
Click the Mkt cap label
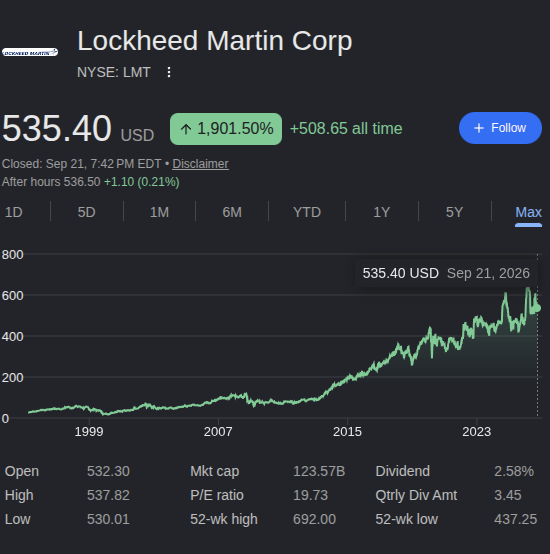coord(215,471)
